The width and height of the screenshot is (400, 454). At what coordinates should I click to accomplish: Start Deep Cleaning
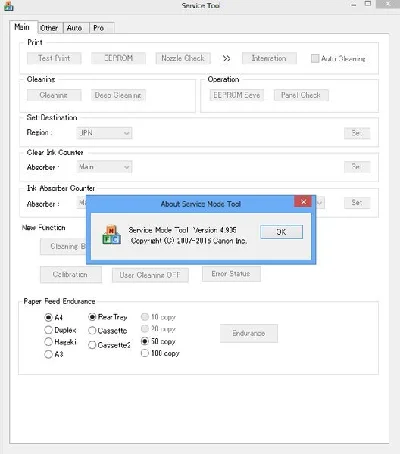(x=118, y=95)
